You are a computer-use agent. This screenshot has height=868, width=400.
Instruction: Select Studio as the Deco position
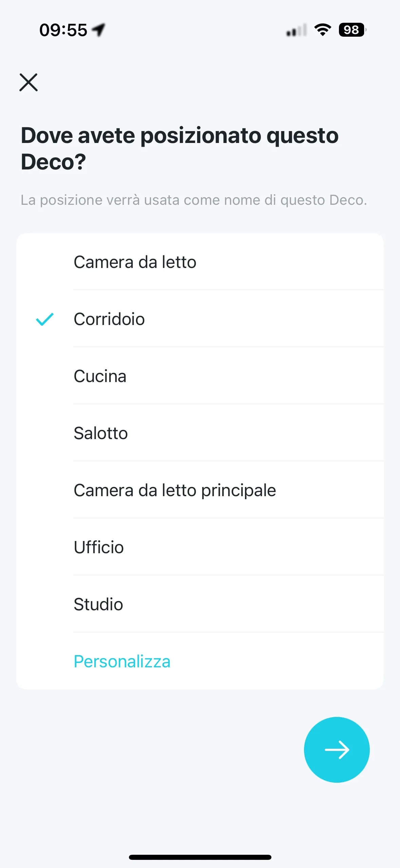[x=98, y=604]
